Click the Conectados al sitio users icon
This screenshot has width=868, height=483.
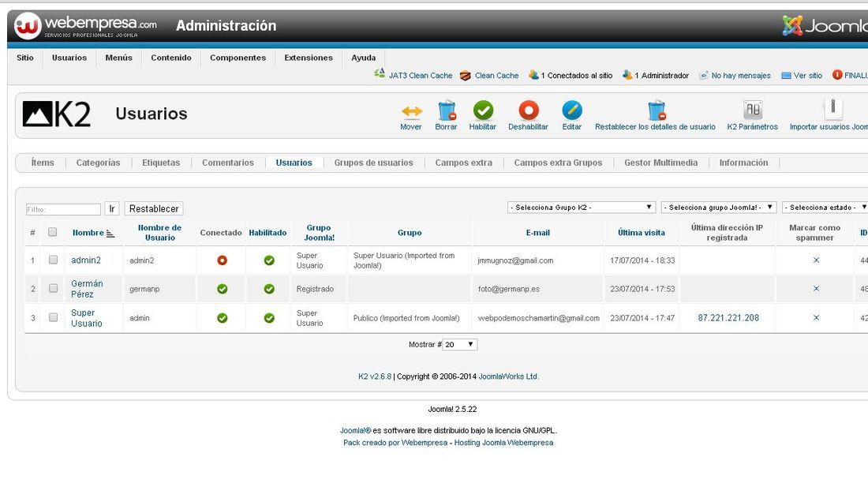pos(533,75)
